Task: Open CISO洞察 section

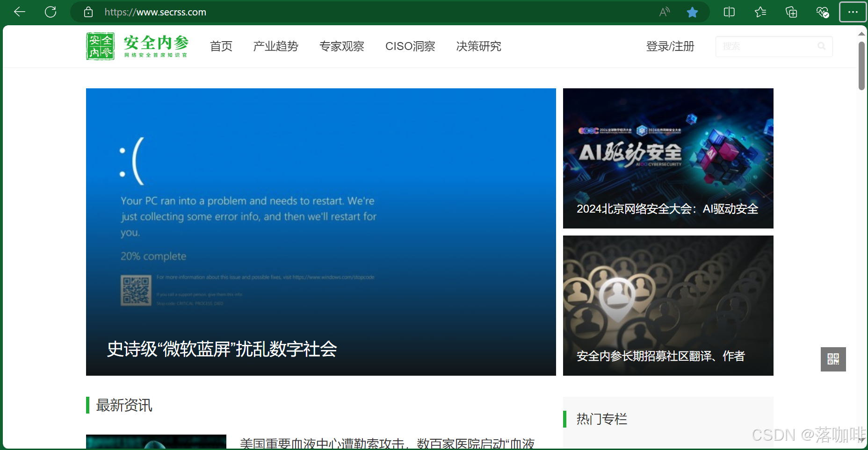Action: 410,46
